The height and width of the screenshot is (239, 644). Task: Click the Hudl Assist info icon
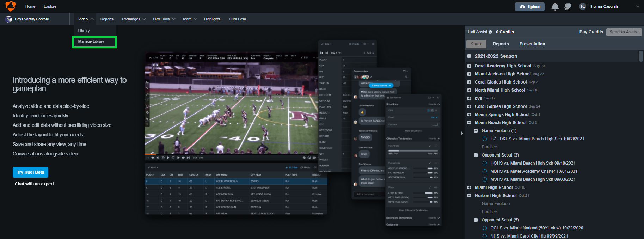pyautogui.click(x=490, y=32)
